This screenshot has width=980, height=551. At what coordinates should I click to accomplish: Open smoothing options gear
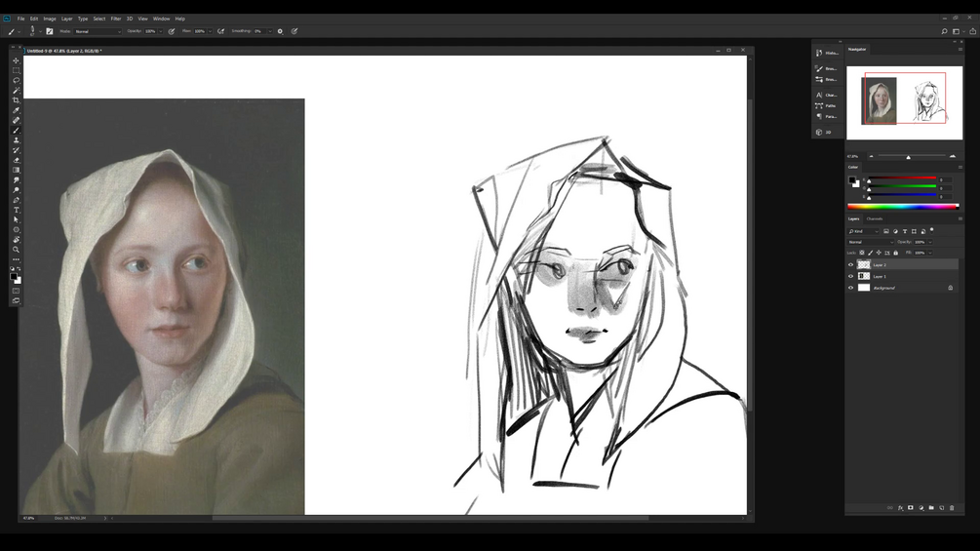click(280, 31)
